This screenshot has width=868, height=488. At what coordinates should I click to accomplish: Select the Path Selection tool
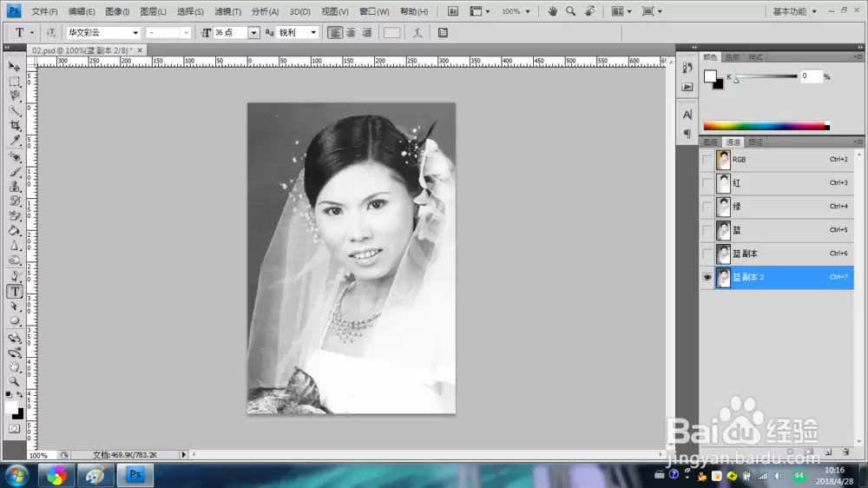pos(15,307)
